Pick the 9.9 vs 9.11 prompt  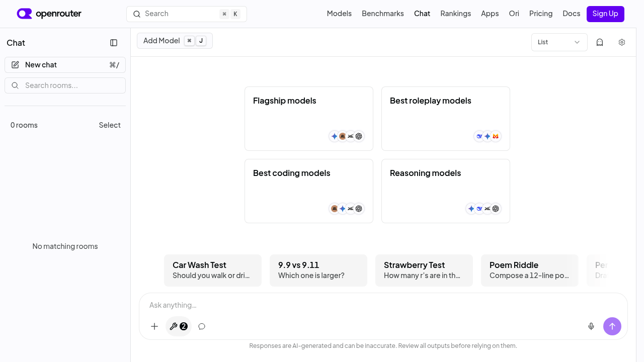point(318,270)
